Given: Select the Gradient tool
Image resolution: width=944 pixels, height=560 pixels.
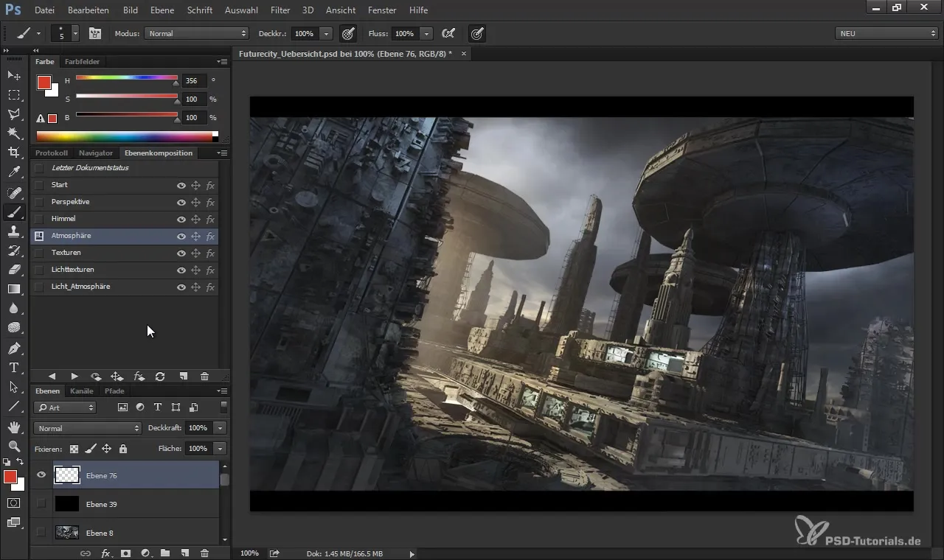Looking at the screenshot, I should coord(14,289).
